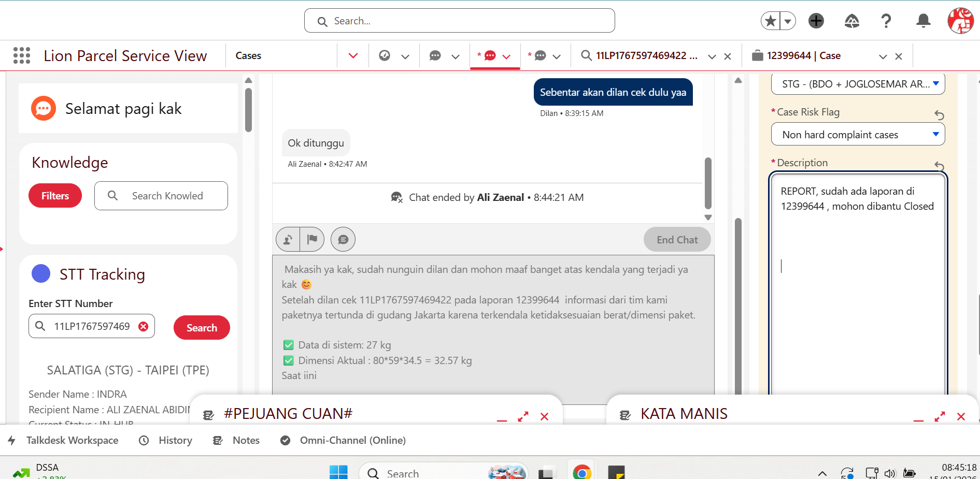Viewport: 980px width, 479px height.
Task: Open the favorites list dropdown arrow
Action: [788, 21]
